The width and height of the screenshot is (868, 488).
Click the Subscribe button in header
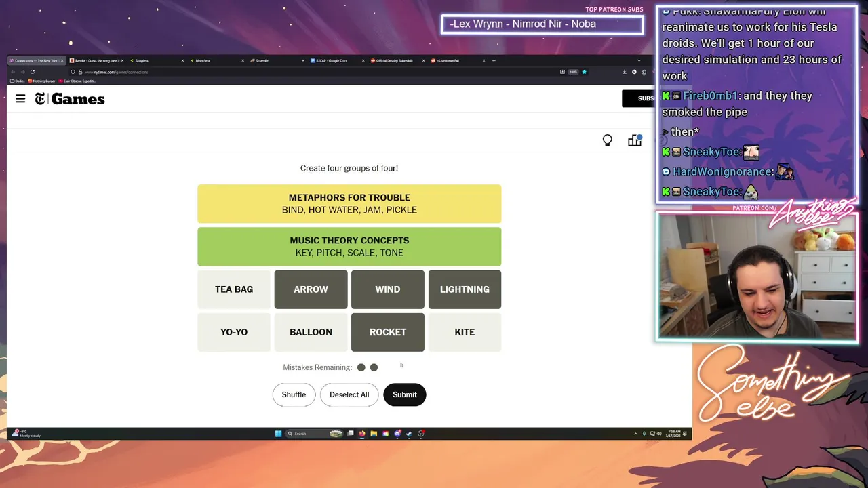click(638, 98)
